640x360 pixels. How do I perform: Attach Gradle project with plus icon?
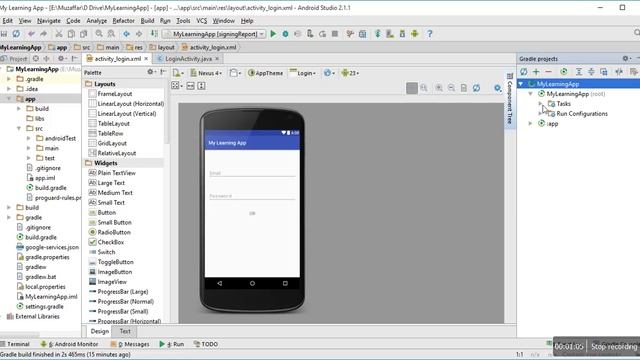coord(536,72)
